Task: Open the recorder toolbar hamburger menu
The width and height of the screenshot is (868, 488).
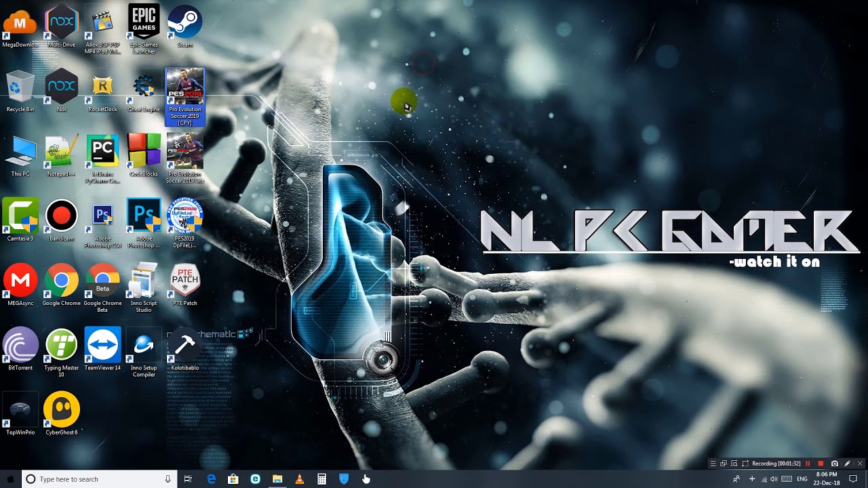Action: point(713,464)
